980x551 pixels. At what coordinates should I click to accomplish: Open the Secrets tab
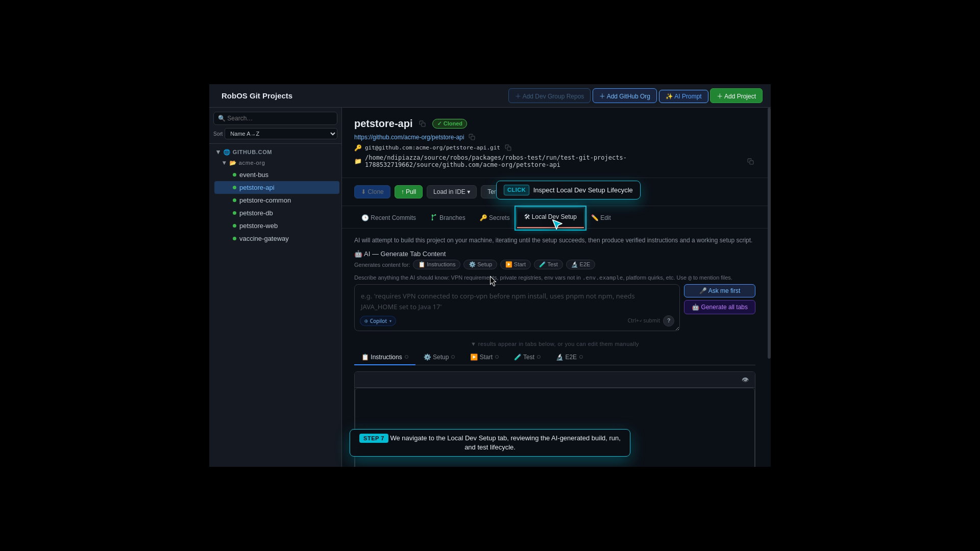pyautogui.click(x=495, y=218)
